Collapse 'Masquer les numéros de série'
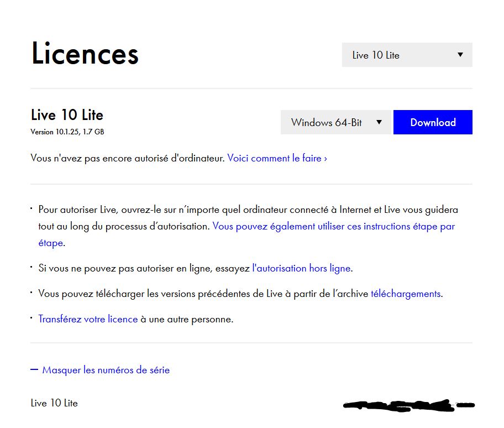Viewport: 504px width, 428px height. click(100, 370)
